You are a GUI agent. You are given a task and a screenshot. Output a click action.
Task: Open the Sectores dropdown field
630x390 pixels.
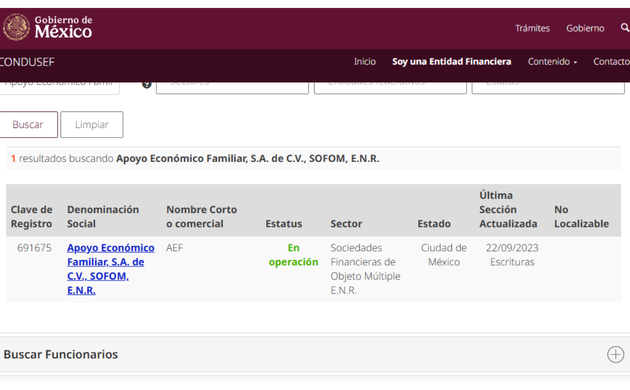coord(232,87)
